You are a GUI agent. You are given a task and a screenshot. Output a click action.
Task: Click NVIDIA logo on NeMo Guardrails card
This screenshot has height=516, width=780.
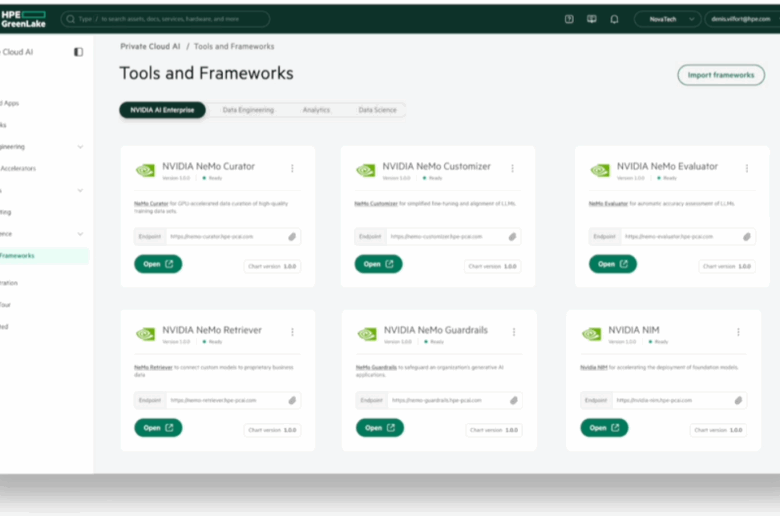pyautogui.click(x=367, y=334)
